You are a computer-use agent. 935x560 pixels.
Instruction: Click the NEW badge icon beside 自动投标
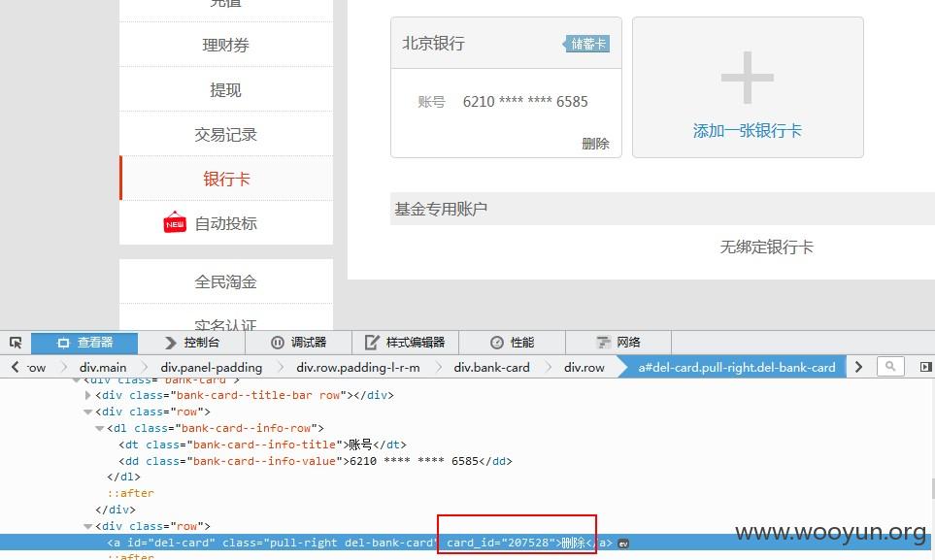click(x=175, y=222)
